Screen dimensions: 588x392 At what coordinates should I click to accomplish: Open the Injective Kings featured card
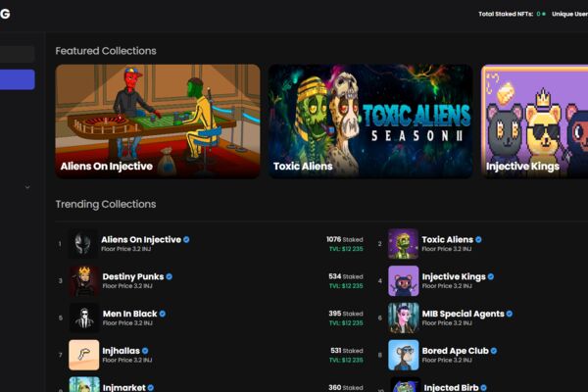(535, 122)
